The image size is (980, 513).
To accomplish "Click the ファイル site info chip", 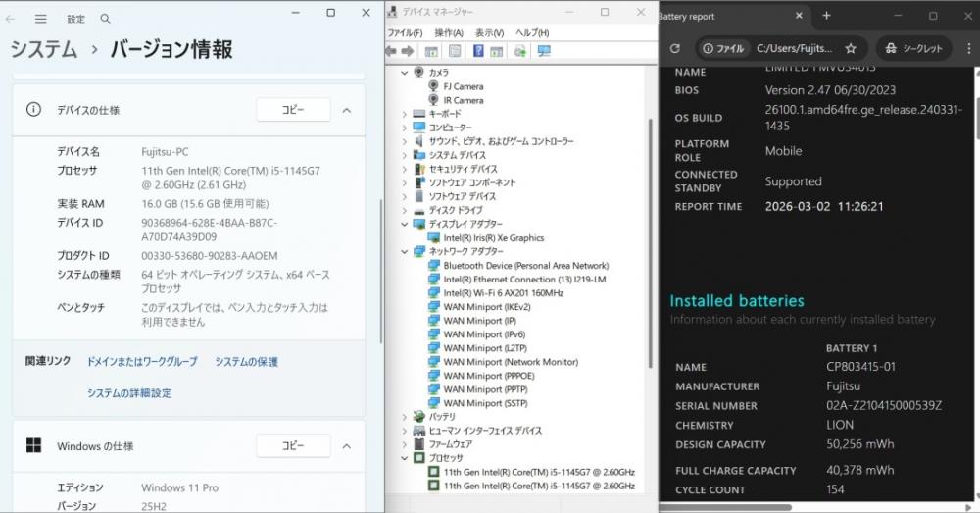I will click(723, 48).
